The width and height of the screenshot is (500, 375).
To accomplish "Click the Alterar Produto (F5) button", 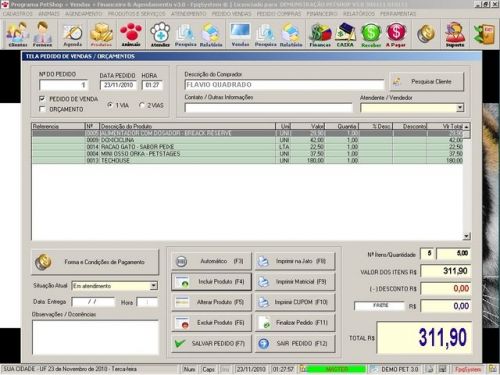I will pos(211,302).
